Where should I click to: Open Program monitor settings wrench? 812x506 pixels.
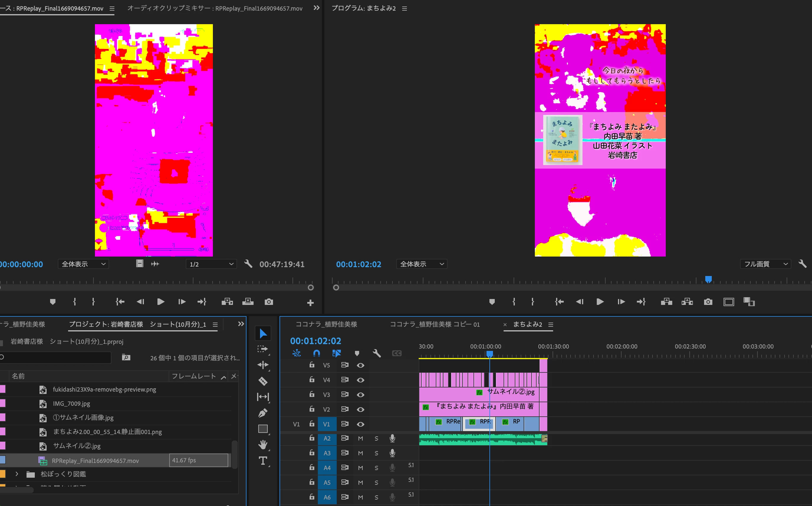click(x=802, y=264)
